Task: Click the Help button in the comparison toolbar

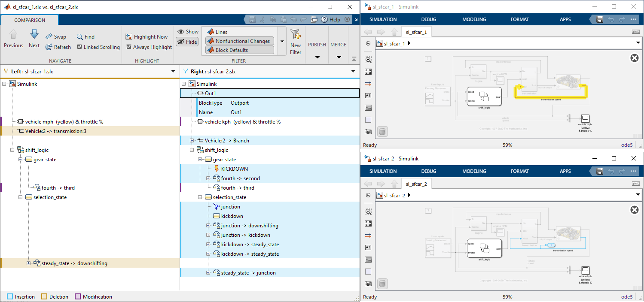Action: (x=331, y=20)
